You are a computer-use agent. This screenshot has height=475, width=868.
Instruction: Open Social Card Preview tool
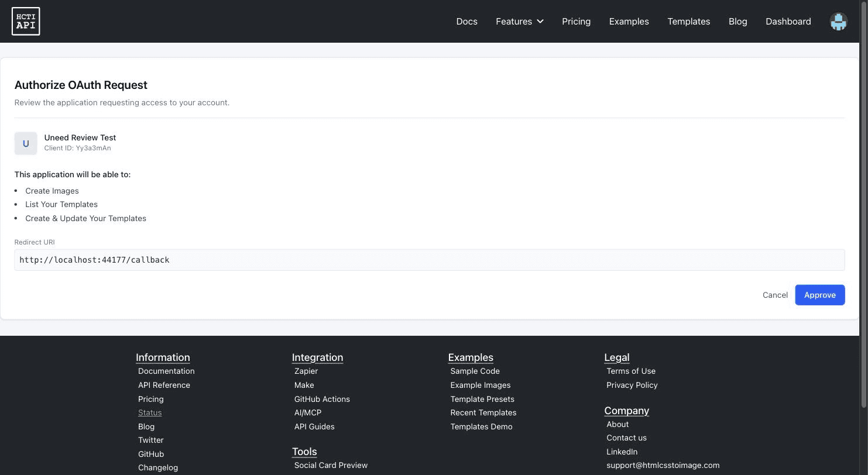coord(331,465)
